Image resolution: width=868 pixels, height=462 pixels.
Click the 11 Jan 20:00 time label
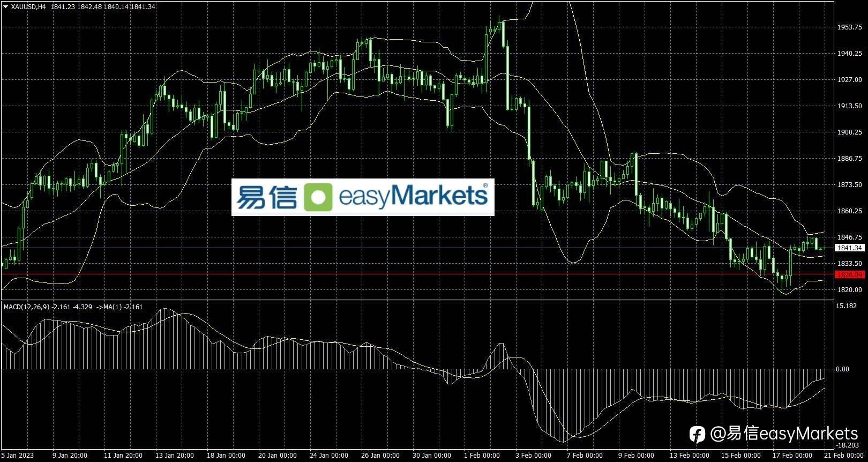tap(123, 456)
